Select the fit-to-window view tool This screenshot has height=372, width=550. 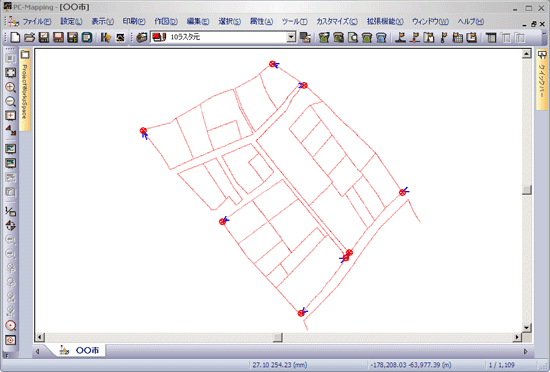pos(11,73)
